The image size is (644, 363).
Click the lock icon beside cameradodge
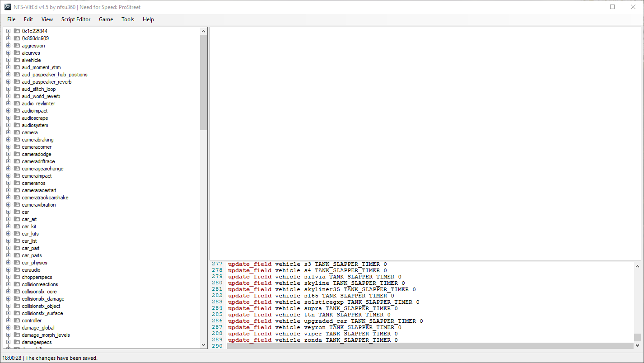pyautogui.click(x=17, y=154)
